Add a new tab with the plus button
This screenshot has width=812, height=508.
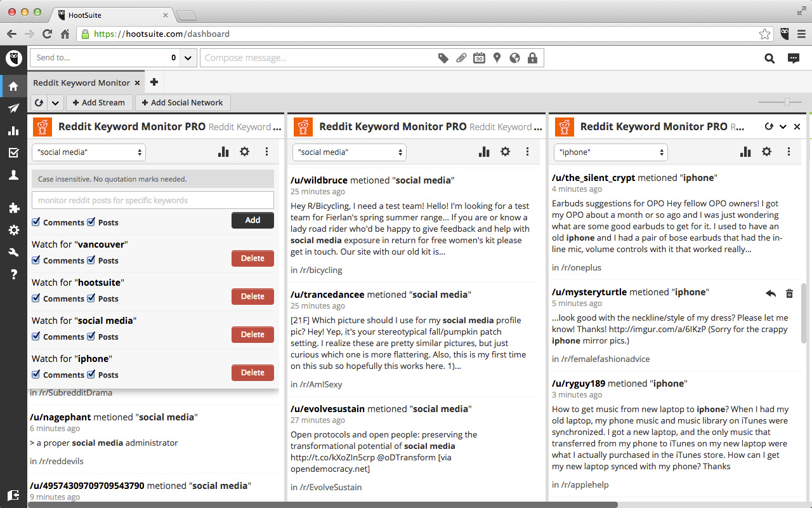point(154,83)
